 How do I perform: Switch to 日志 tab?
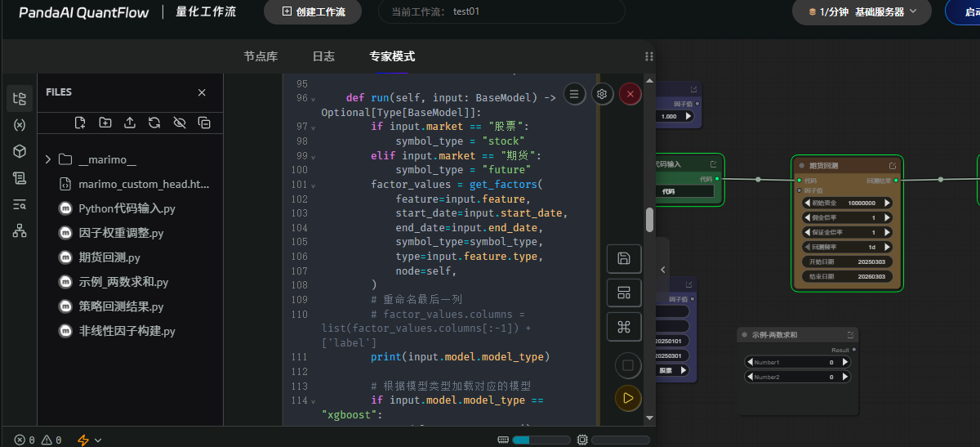pos(323,56)
